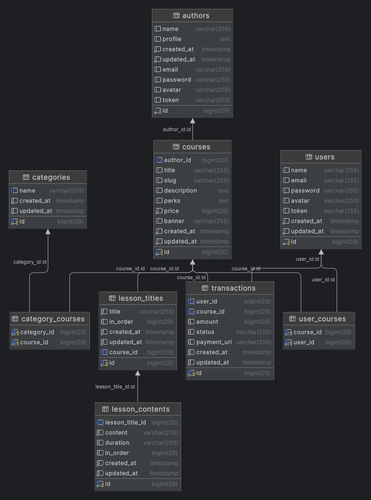Click the primary key icon of transactions id
371x500 pixels.
click(191, 373)
